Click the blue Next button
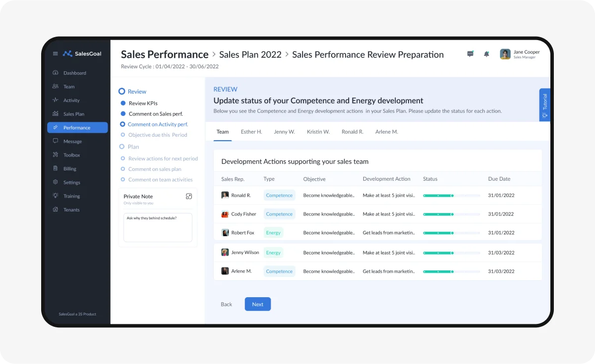Screen dimensions: 595x364 [x=257, y=304]
